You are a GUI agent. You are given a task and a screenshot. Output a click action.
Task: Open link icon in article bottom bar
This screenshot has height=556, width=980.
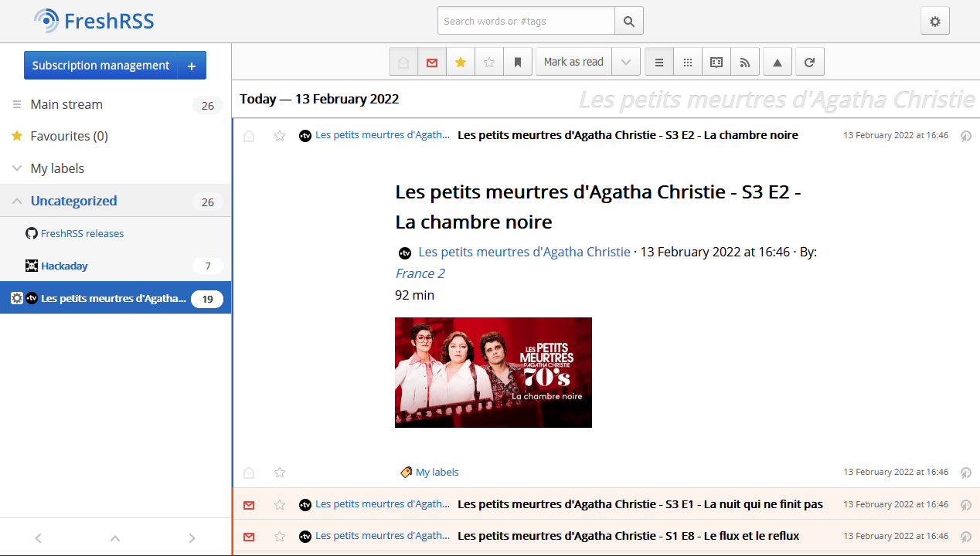click(x=965, y=472)
